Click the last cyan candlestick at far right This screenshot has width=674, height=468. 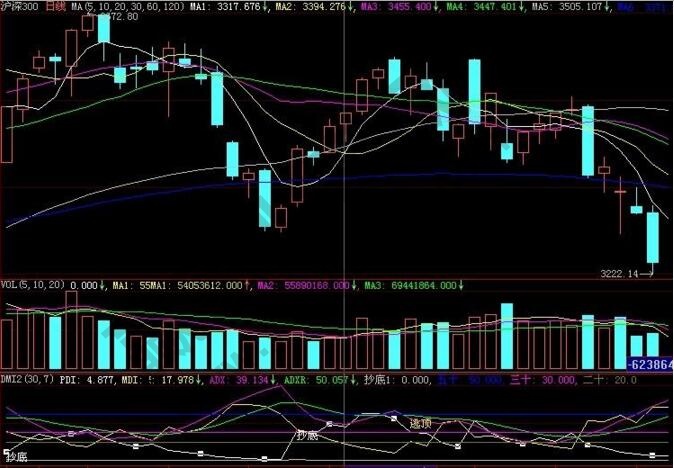pyautogui.click(x=653, y=237)
